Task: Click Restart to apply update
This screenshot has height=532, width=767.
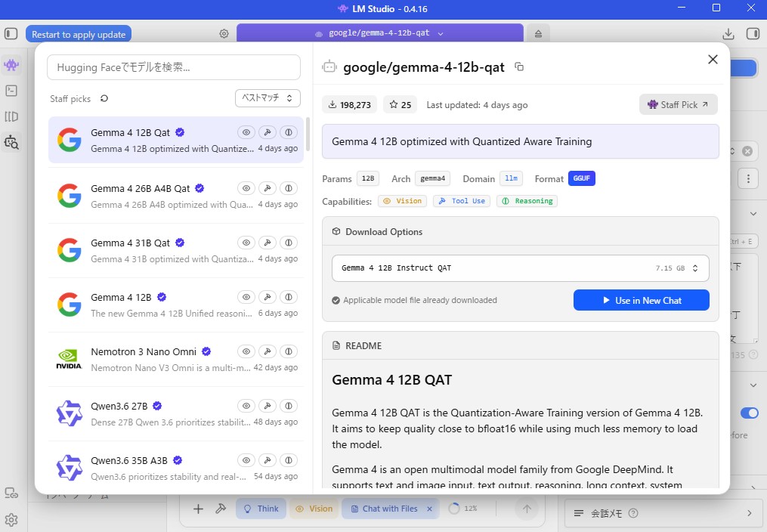Action: tap(79, 34)
